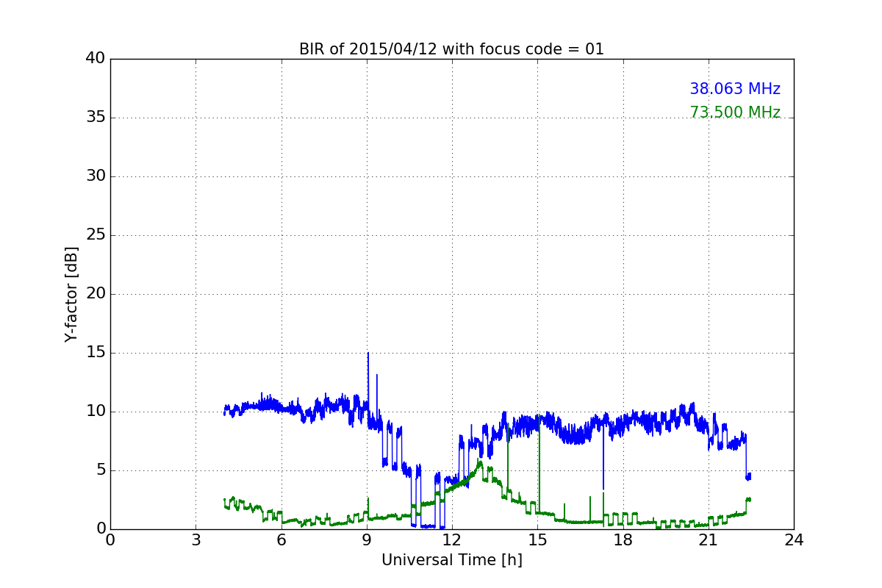This screenshot has width=882, height=588.
Task: Click the y-axis tick label '15'
Action: click(96, 353)
